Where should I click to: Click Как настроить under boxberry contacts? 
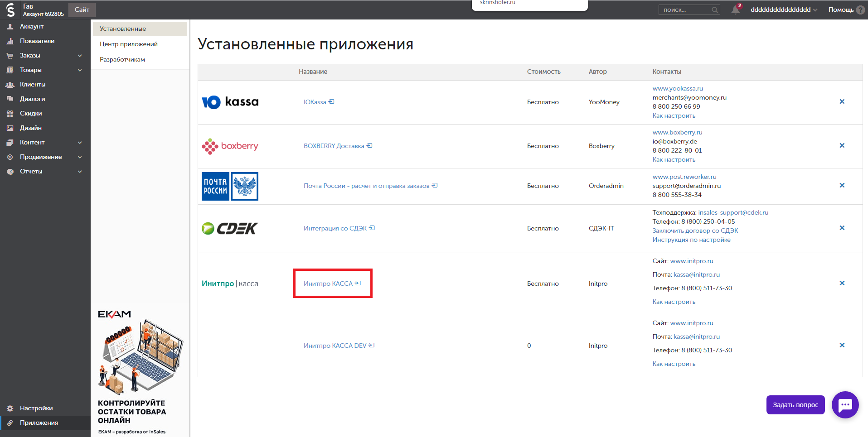click(x=674, y=159)
